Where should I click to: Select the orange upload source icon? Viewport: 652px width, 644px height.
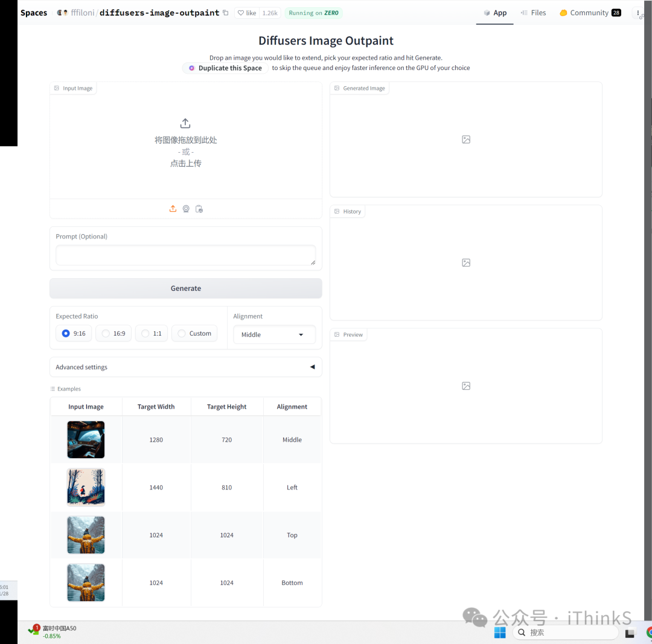(173, 209)
